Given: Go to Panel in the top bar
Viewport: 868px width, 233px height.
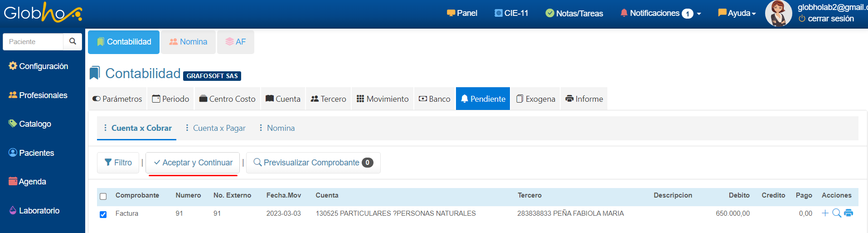Looking at the screenshot, I should click(x=462, y=13).
